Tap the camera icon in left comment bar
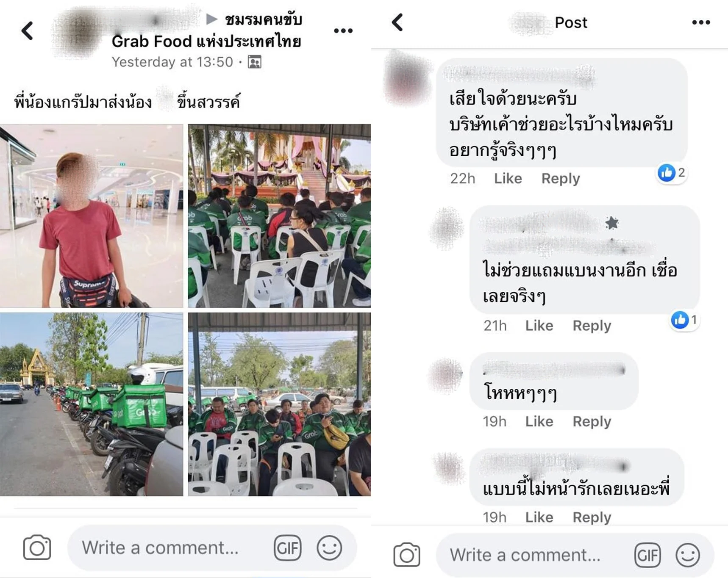The width and height of the screenshot is (728, 578). coord(37,548)
